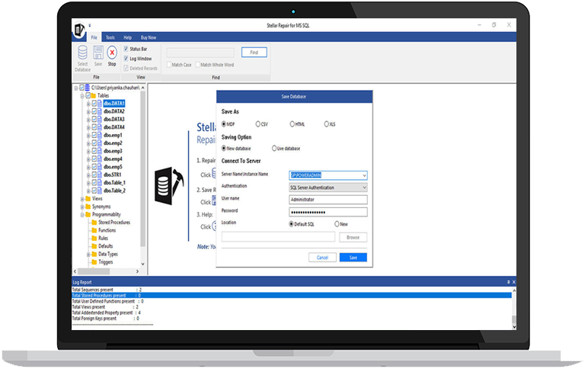Expand the Synonyms tree node
588x372 pixels.
click(x=82, y=207)
